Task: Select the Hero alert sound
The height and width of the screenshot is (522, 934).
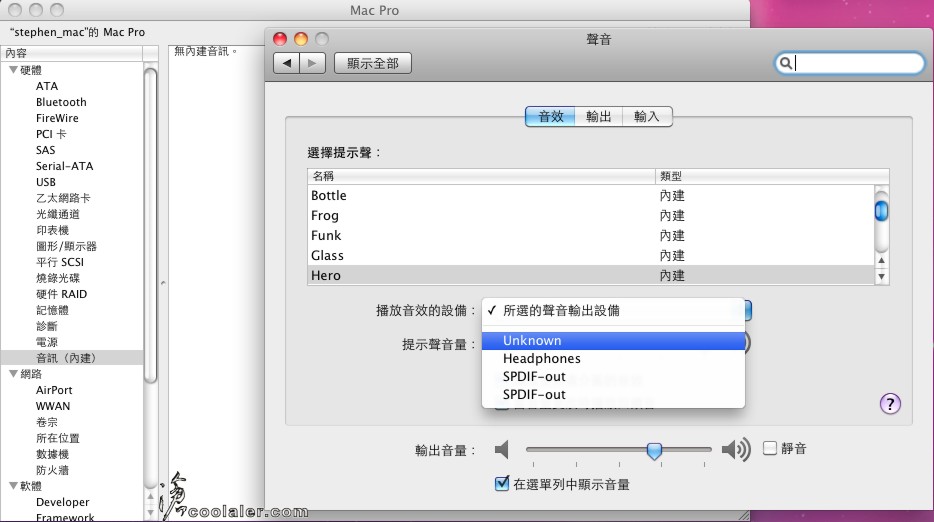Action: click(x=591, y=275)
